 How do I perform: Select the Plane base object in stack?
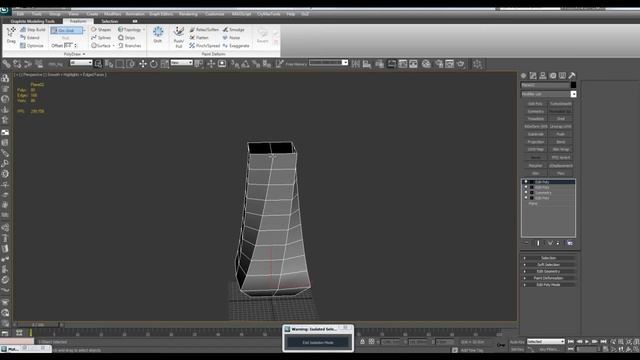click(533, 203)
